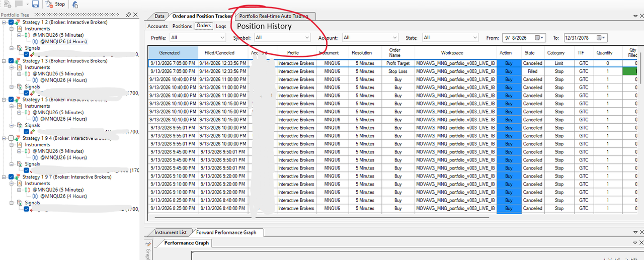This screenshot has width=644, height=260.
Task: Click candlestick icon of 4 Hours under Strategy 1 5
Action: 35,119
